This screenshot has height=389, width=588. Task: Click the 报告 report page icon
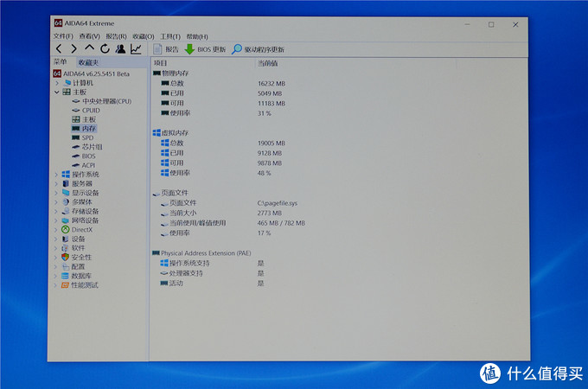(158, 49)
